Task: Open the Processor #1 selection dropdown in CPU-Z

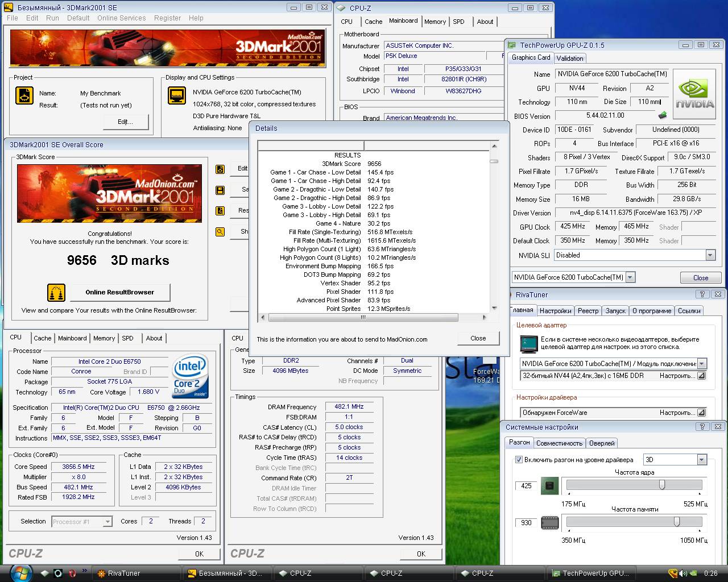Action: [x=107, y=521]
